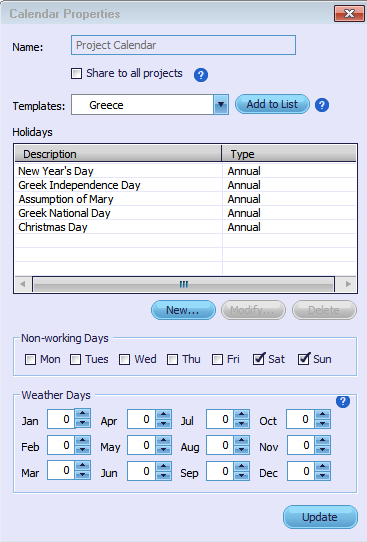Viewport: 367px width, 542px height.
Task: Check Mon as non-working day
Action: coord(30,359)
